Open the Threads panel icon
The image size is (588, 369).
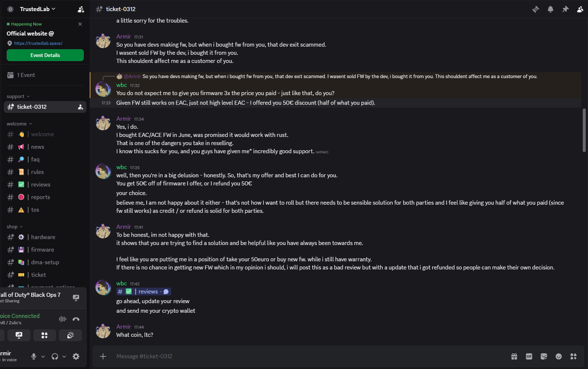pyautogui.click(x=535, y=9)
